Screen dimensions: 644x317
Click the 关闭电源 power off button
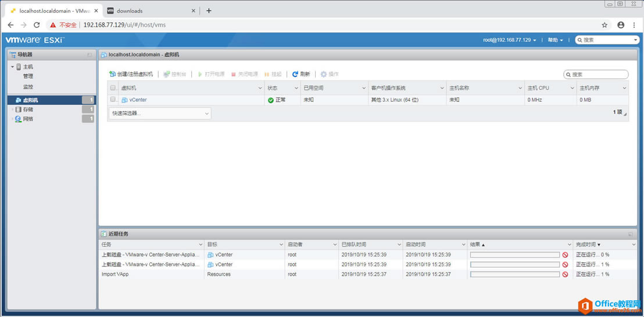244,74
